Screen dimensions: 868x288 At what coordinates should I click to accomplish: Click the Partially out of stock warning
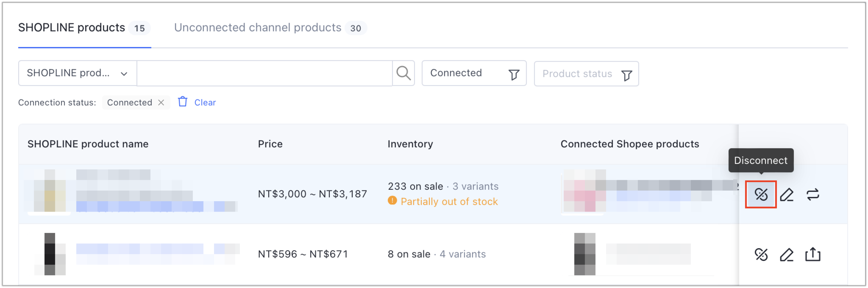pos(442,201)
